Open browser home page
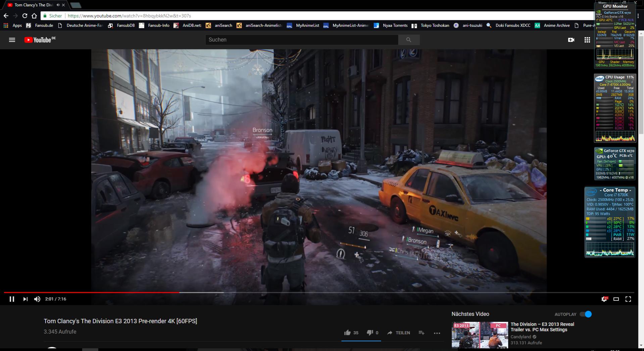This screenshot has width=644, height=351. (34, 16)
